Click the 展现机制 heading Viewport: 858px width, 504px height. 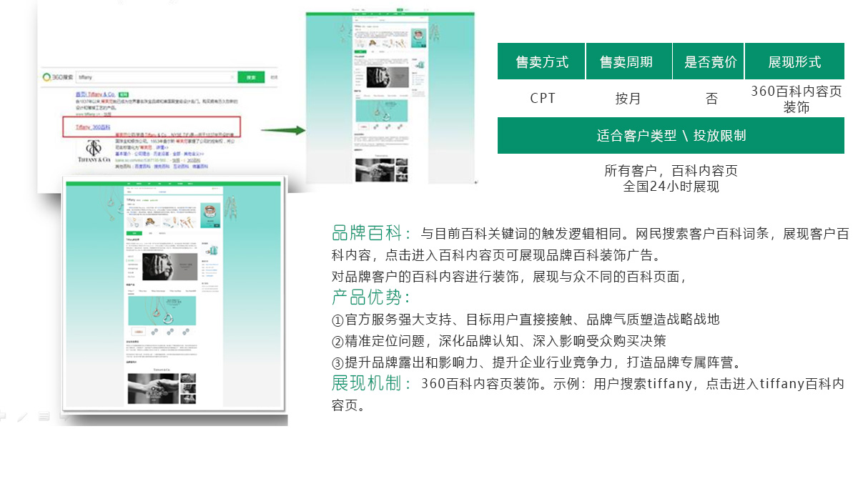pos(372,383)
